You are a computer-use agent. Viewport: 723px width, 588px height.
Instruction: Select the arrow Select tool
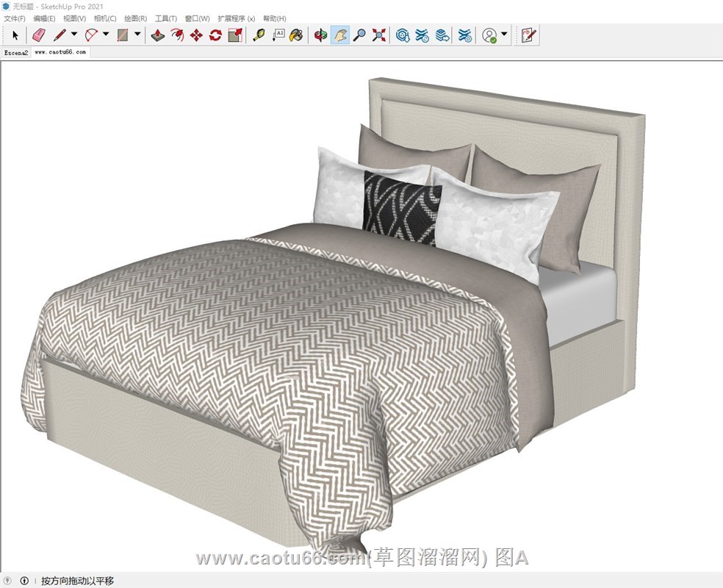click(15, 35)
